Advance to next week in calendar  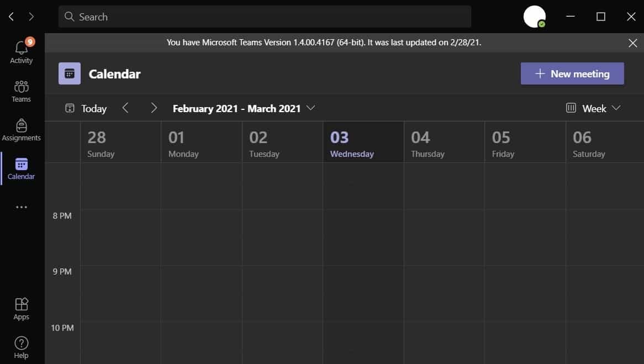click(154, 108)
